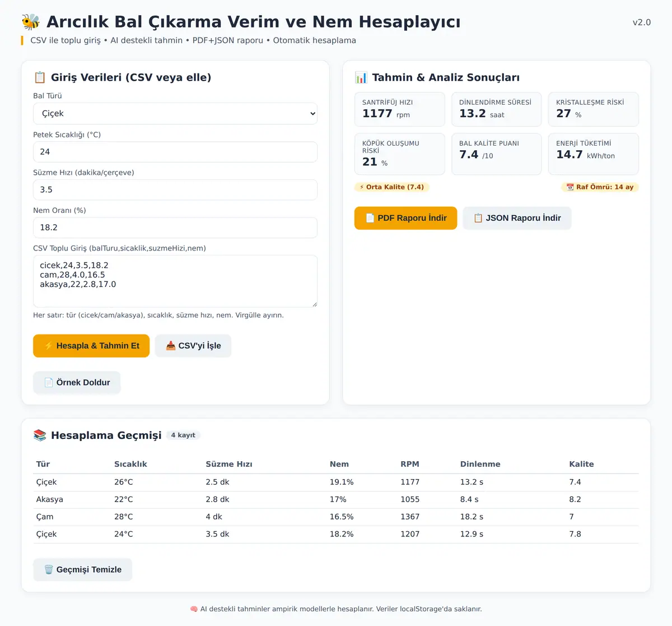This screenshot has width=672, height=626.
Task: Click the Enerji Tüketimi 14.7 kWh/ton card
Action: click(x=594, y=154)
